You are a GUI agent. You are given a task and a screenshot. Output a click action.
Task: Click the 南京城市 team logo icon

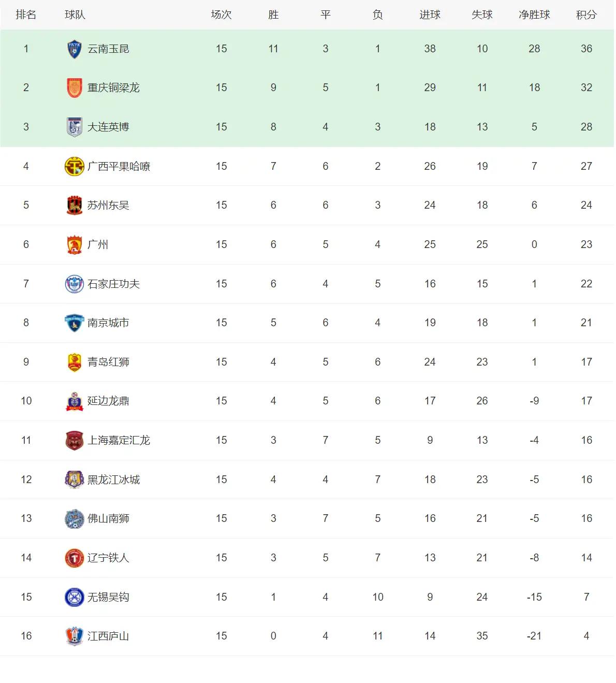click(x=75, y=323)
